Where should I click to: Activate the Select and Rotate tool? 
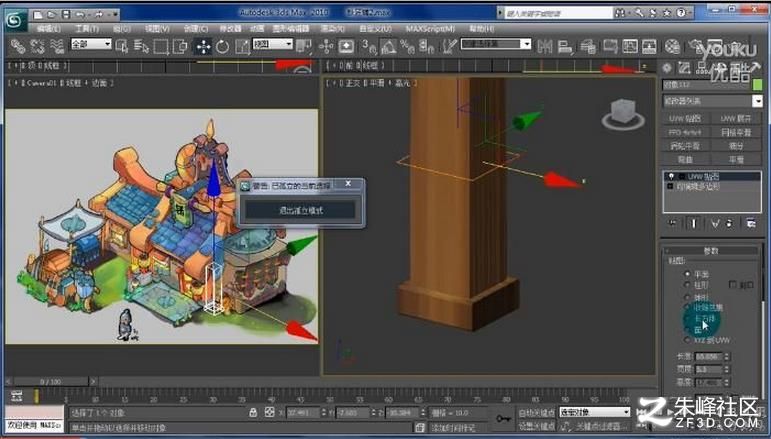click(x=223, y=46)
